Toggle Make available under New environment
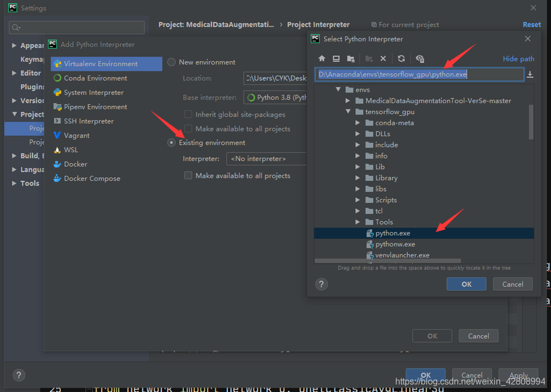Screen dimensions: 551x392 click(x=188, y=129)
